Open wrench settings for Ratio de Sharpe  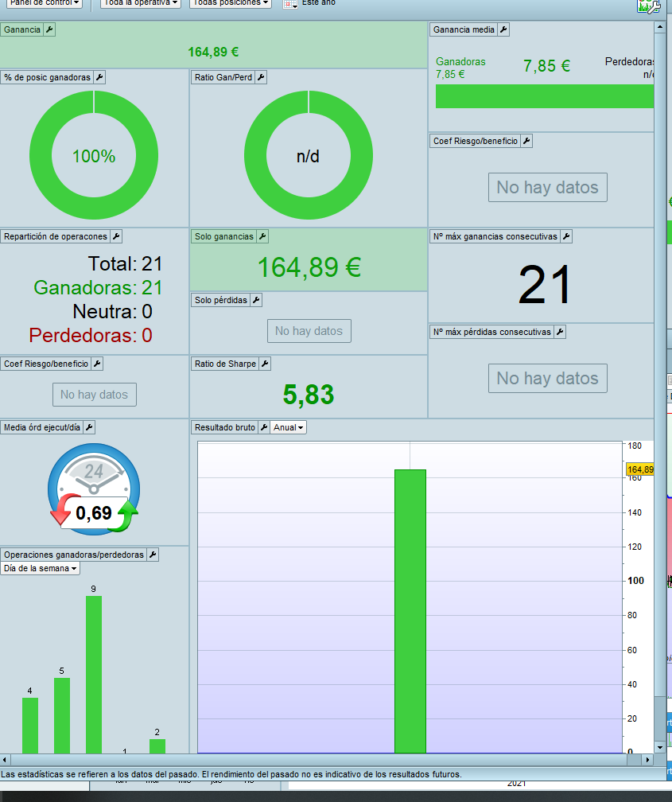[x=265, y=364]
